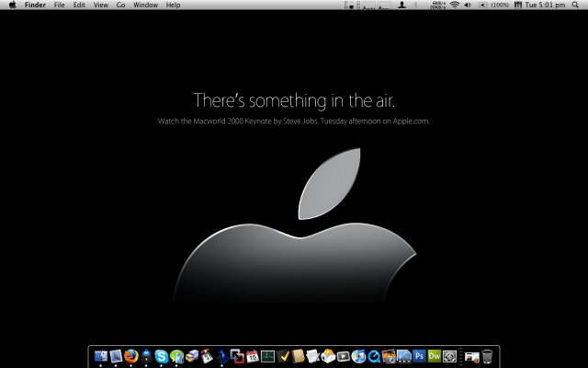Open the Apple menu

click(12, 5)
